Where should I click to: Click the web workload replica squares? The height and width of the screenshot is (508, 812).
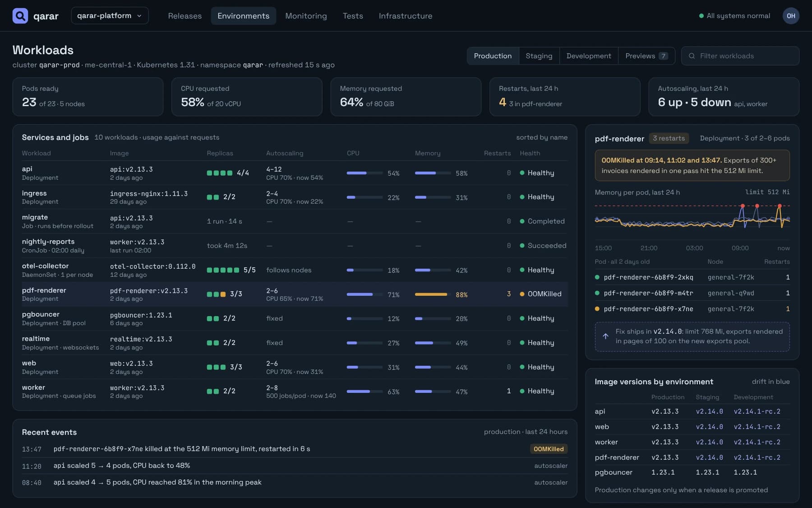pyautogui.click(x=216, y=367)
